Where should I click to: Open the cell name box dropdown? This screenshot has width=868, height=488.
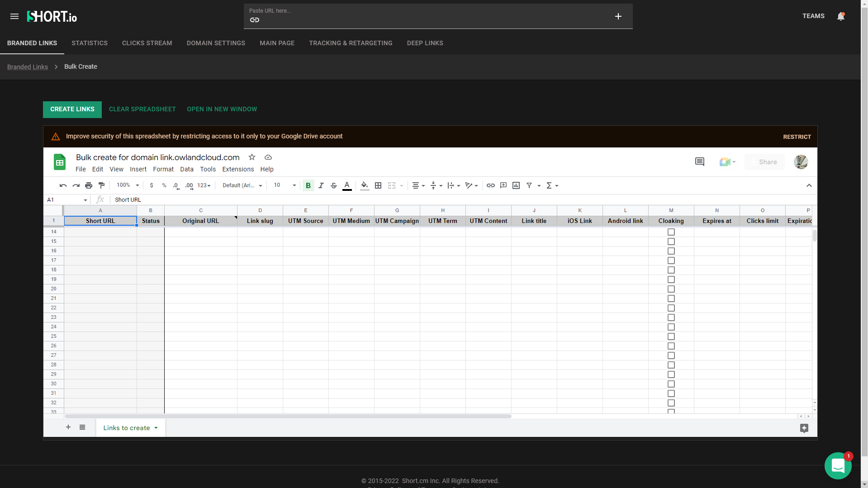[85, 200]
